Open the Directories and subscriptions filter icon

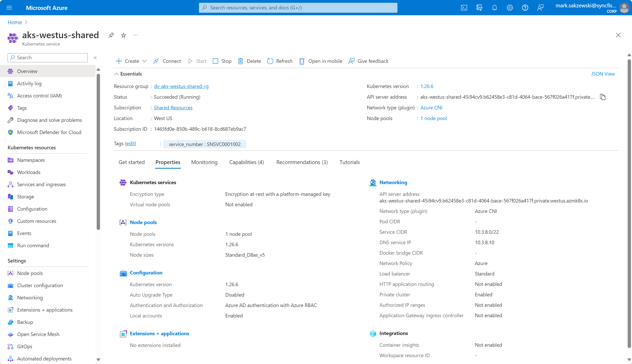[479, 8]
